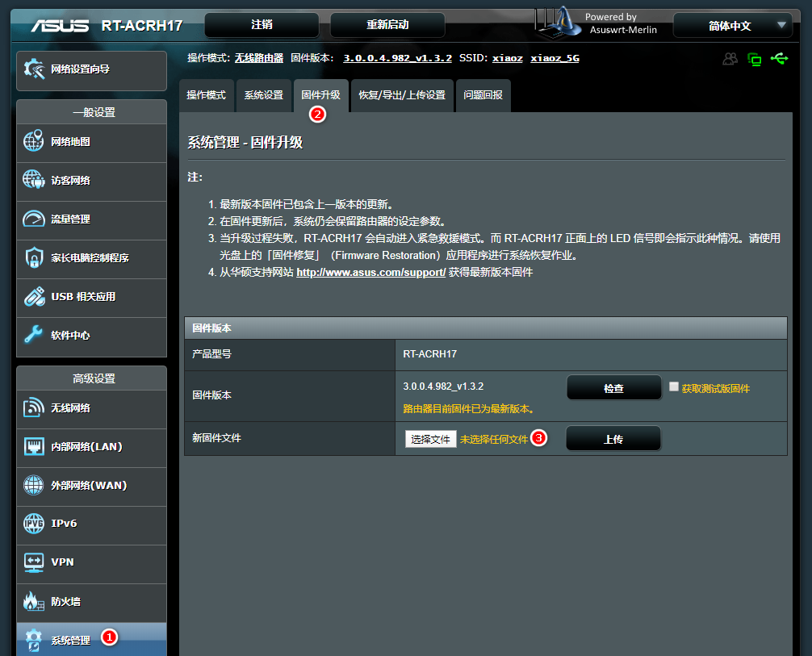
Task: Open Guest Network (访客网络) sidebar icon
Action: click(x=34, y=180)
